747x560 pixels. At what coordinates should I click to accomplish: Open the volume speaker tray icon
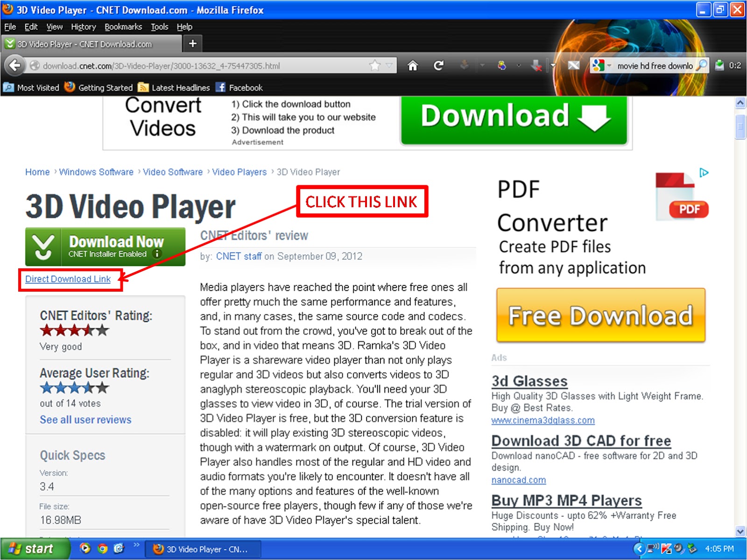(x=678, y=549)
